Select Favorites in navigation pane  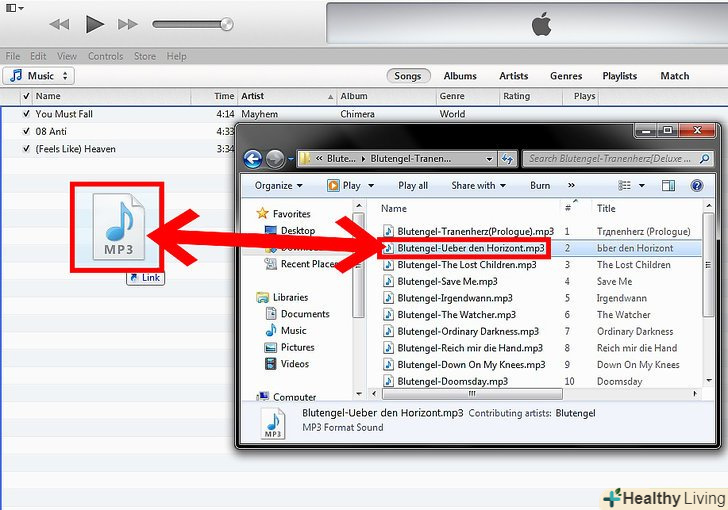click(x=284, y=214)
